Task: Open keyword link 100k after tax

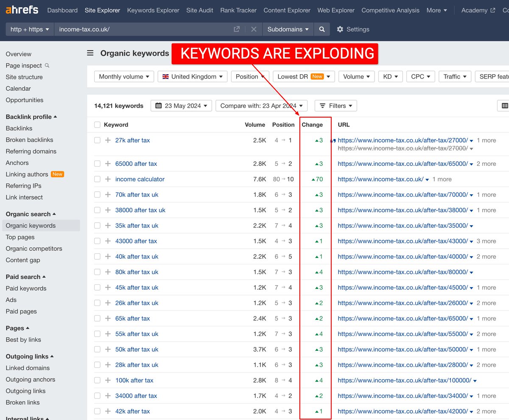Action: tap(134, 381)
